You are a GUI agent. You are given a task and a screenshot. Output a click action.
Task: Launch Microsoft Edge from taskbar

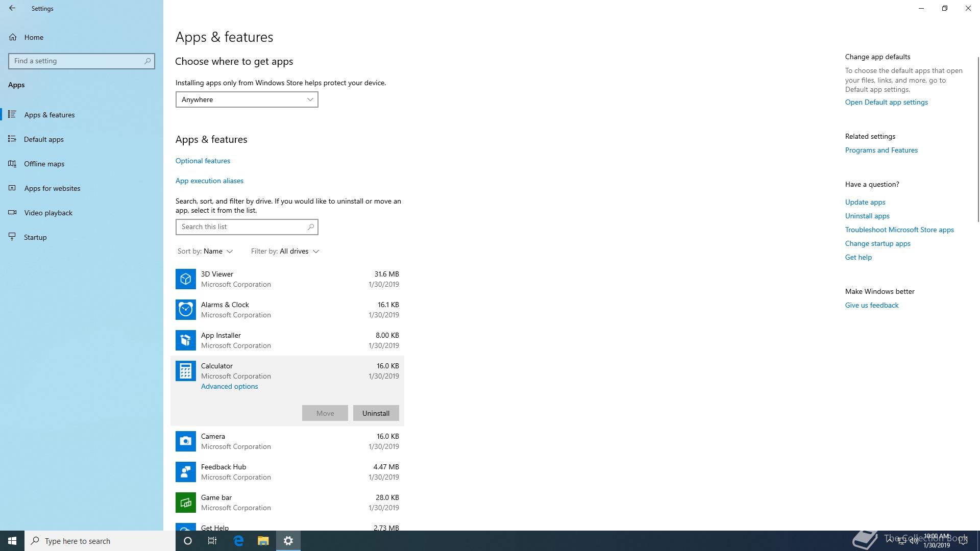tap(238, 541)
